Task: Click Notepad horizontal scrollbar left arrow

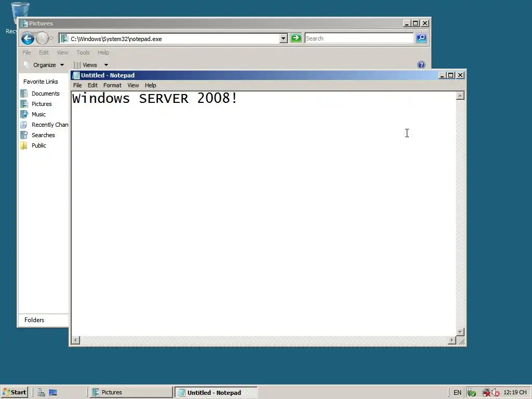Action: point(76,340)
